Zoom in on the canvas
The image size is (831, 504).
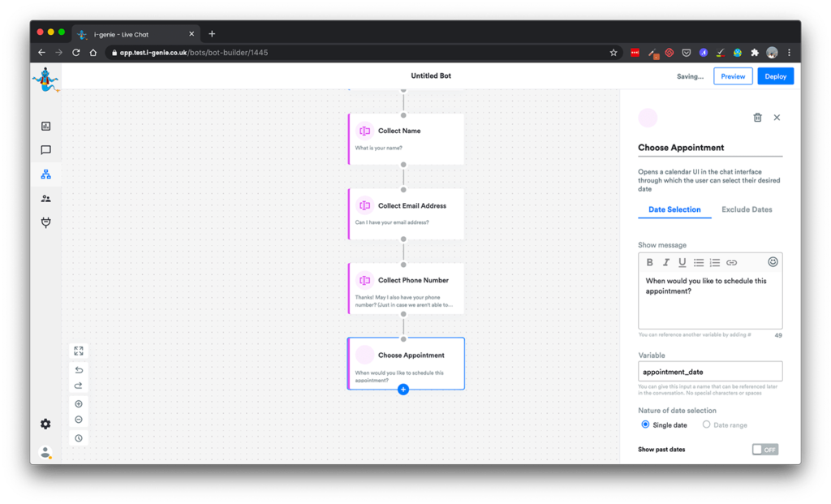click(79, 404)
